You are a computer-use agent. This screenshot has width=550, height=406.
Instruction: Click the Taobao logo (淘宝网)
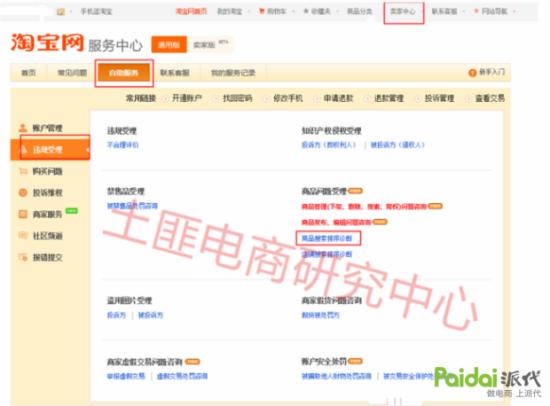point(47,43)
